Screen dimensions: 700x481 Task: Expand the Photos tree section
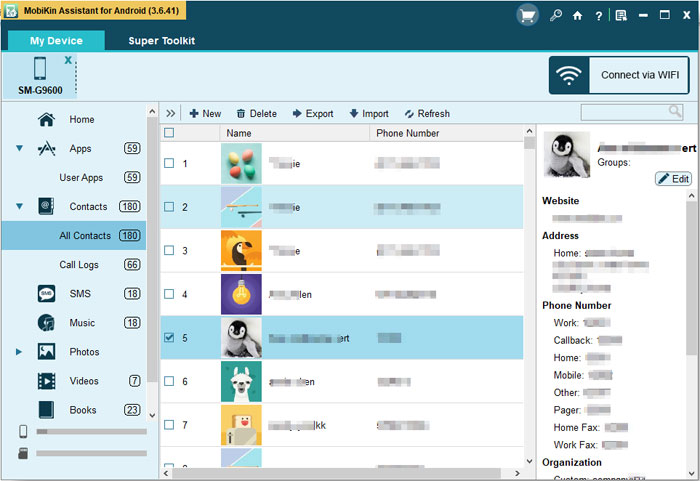[19, 352]
